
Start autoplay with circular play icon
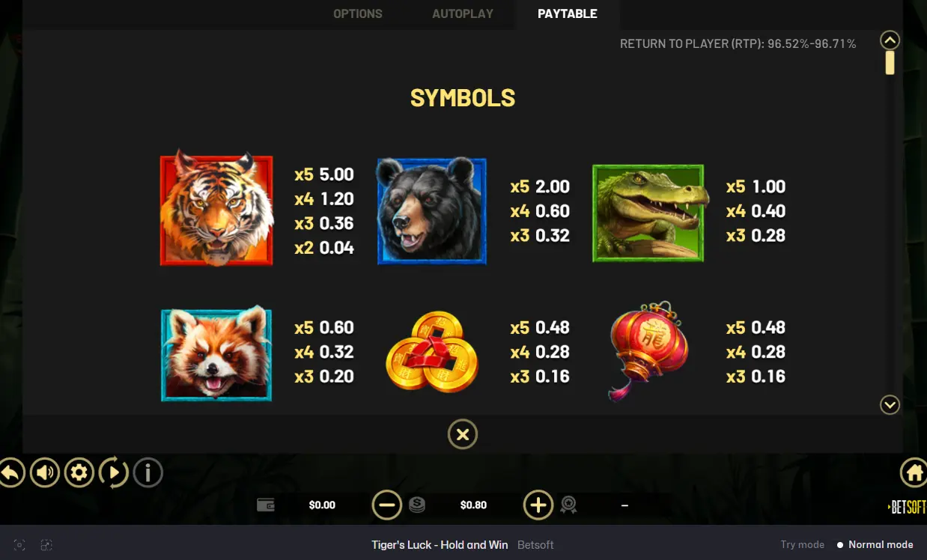click(x=113, y=472)
